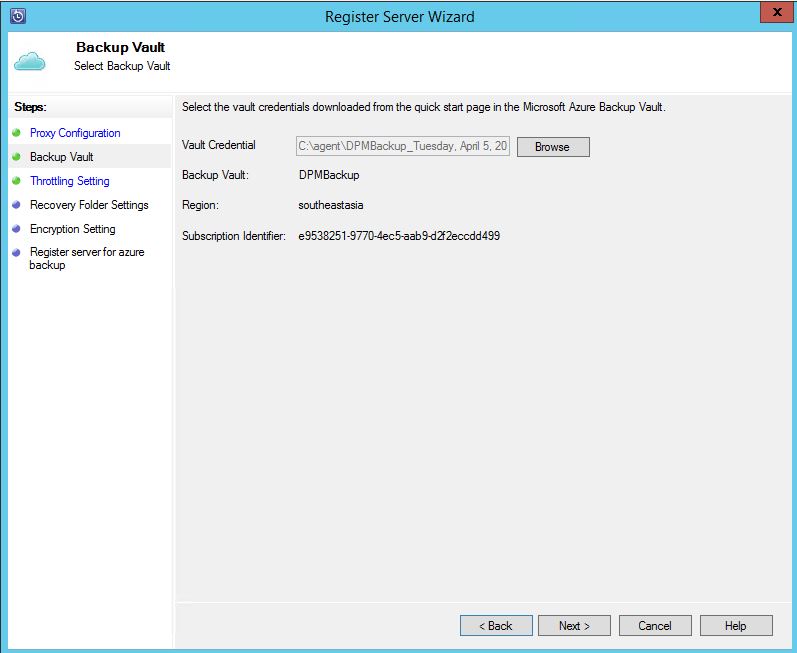This screenshot has height=653, width=797.
Task: Click the Steps: header
Action: 30,107
